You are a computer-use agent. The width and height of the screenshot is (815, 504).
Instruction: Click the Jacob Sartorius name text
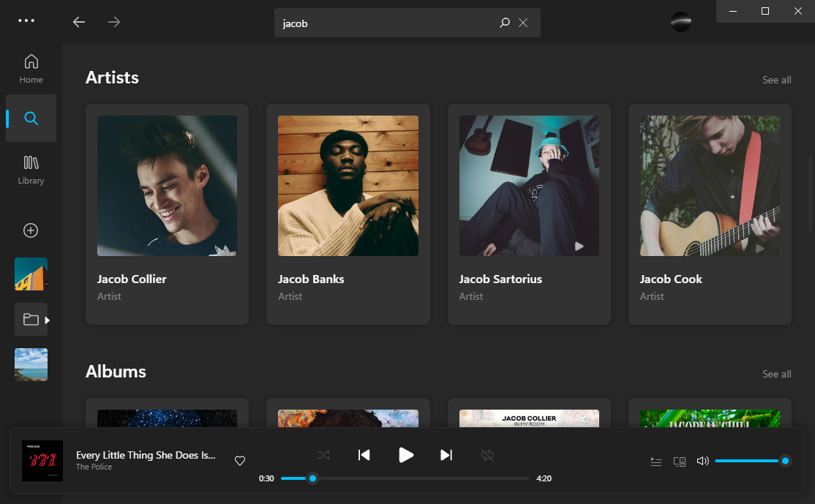[x=500, y=279]
